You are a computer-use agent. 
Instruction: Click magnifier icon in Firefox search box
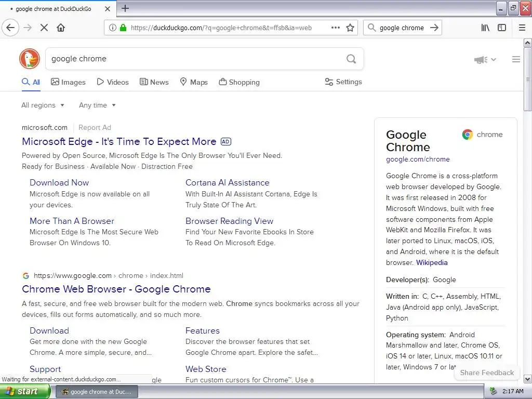[x=371, y=28]
